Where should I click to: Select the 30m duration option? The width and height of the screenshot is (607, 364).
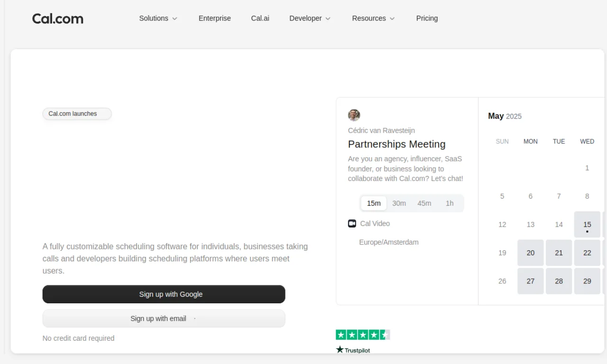tap(399, 203)
